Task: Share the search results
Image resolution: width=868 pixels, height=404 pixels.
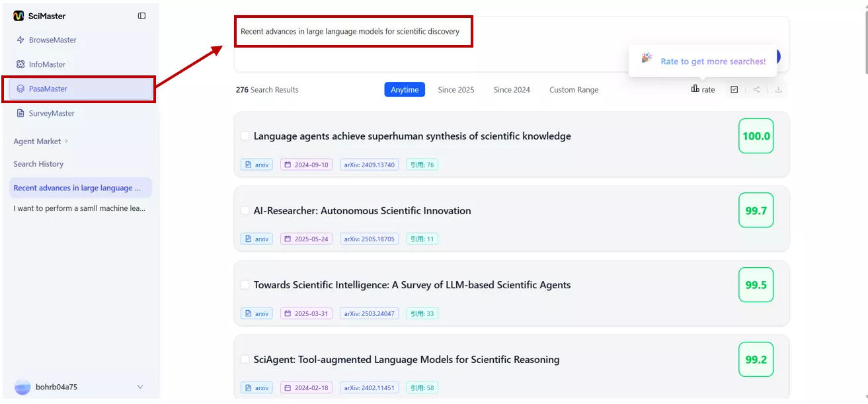Action: pyautogui.click(x=756, y=89)
